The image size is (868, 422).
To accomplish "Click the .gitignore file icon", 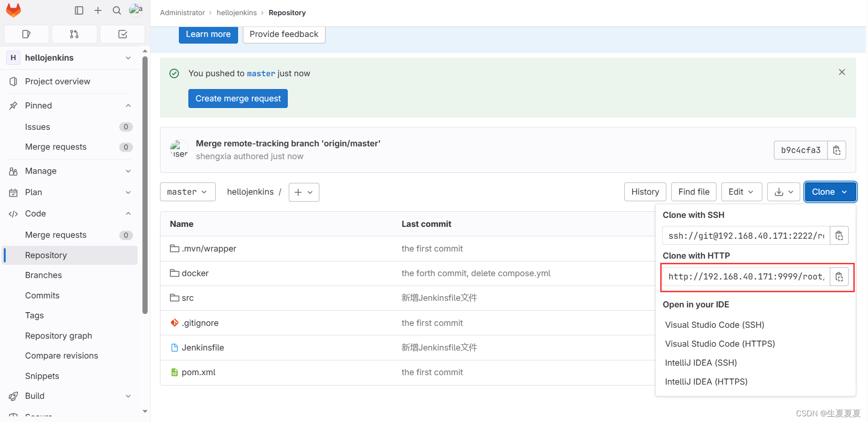I will coord(175,323).
